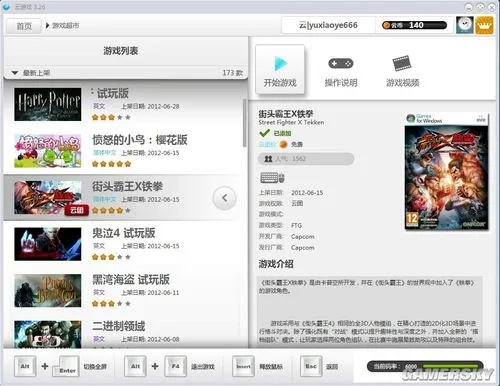Open 操作说明 gamepad icon
The width and height of the screenshot is (500, 386).
(340, 63)
